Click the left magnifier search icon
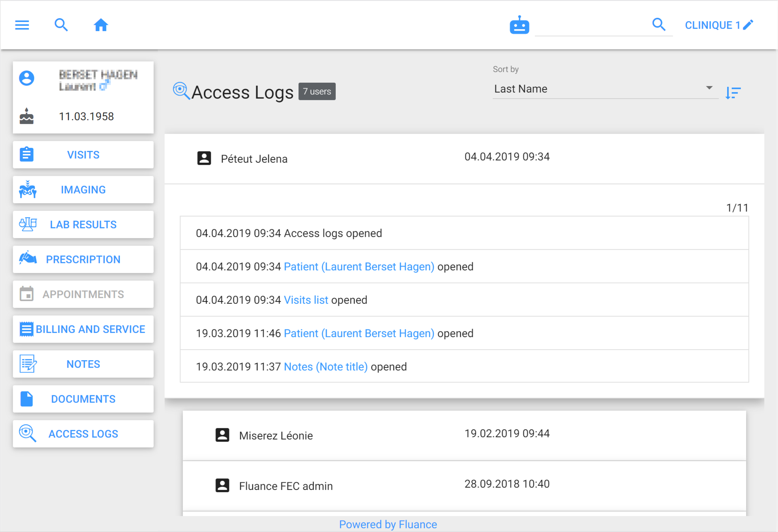Viewport: 778px width, 532px height. click(61, 25)
